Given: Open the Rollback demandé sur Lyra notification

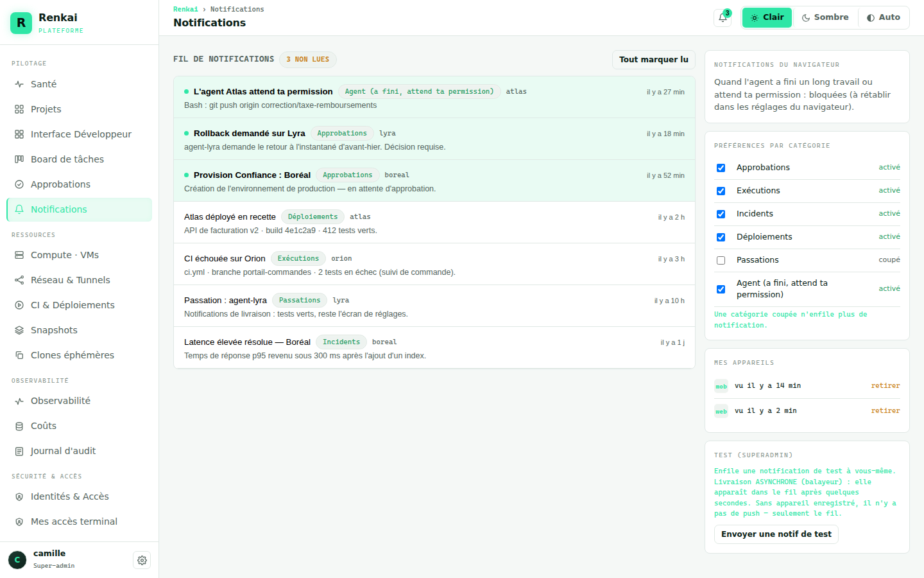Looking at the screenshot, I should point(434,139).
